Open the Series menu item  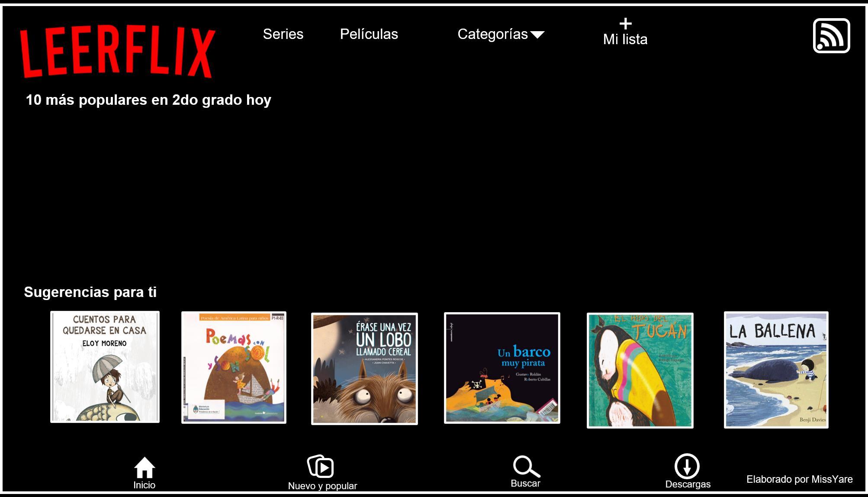[283, 34]
